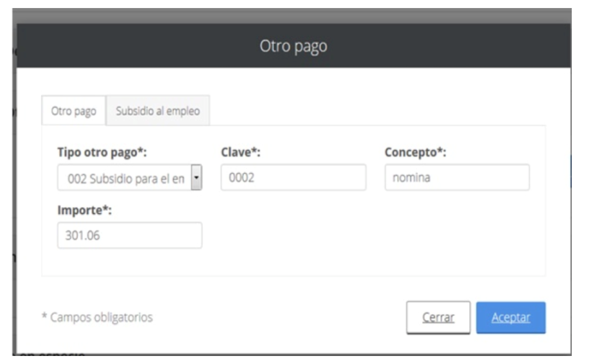Click the arrow on Tipo otro pago selector

tap(197, 178)
